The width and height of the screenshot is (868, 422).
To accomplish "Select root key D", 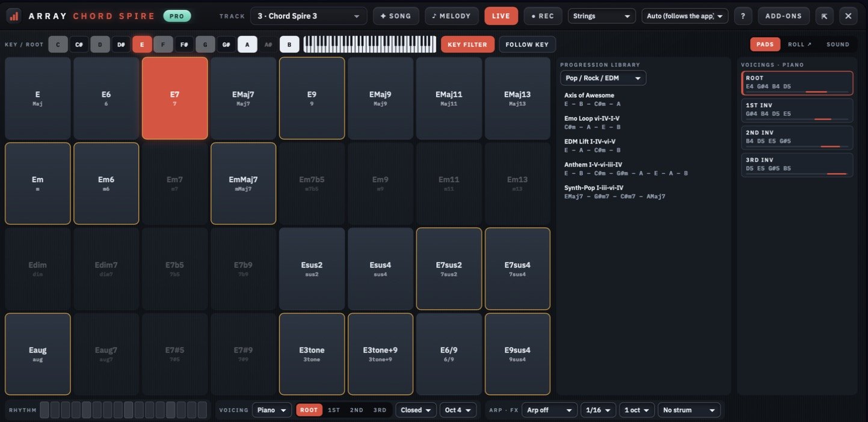I will coord(100,44).
